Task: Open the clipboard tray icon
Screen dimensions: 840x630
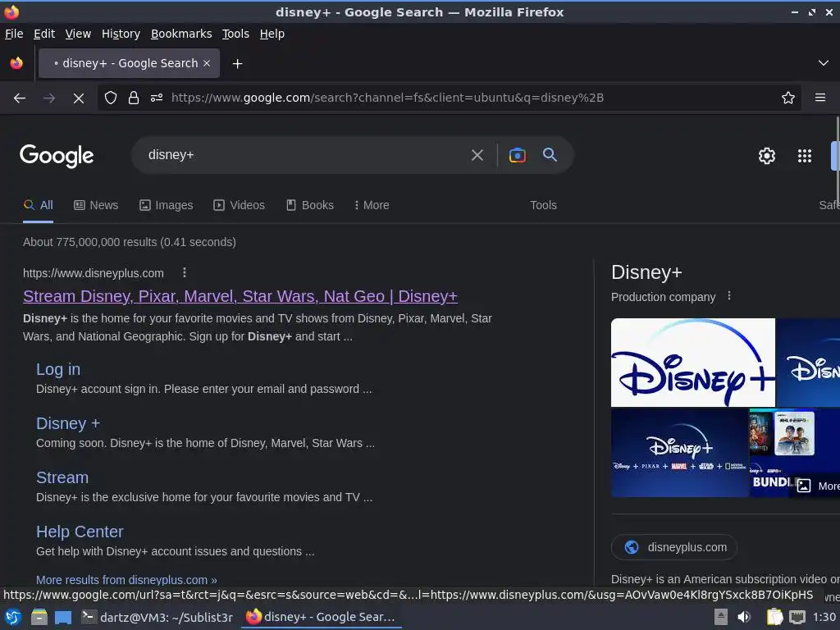Action: tap(774, 617)
